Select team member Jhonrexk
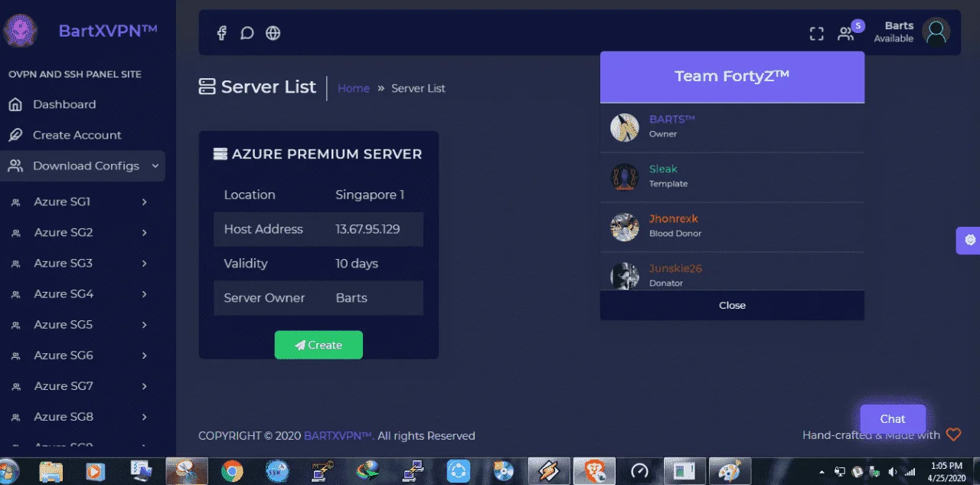 click(x=732, y=227)
